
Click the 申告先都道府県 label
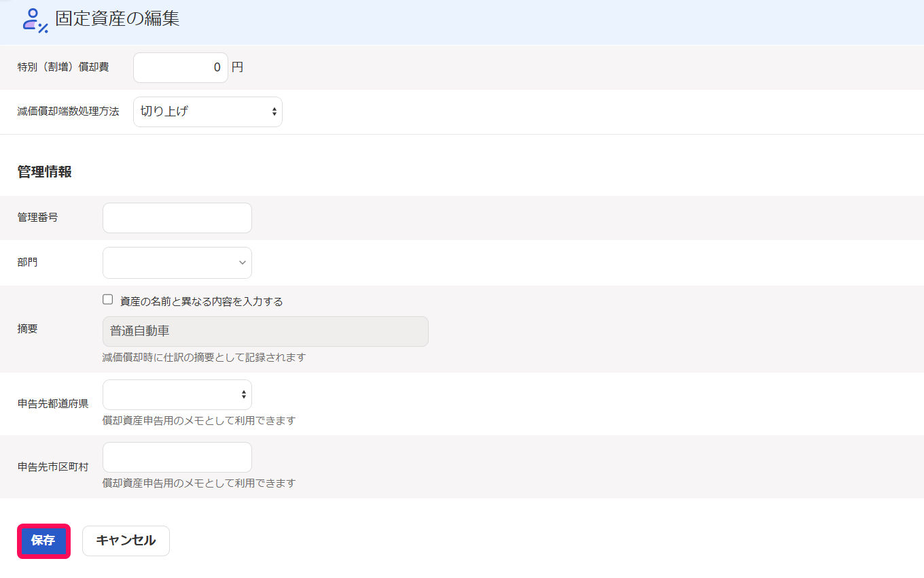coord(53,404)
